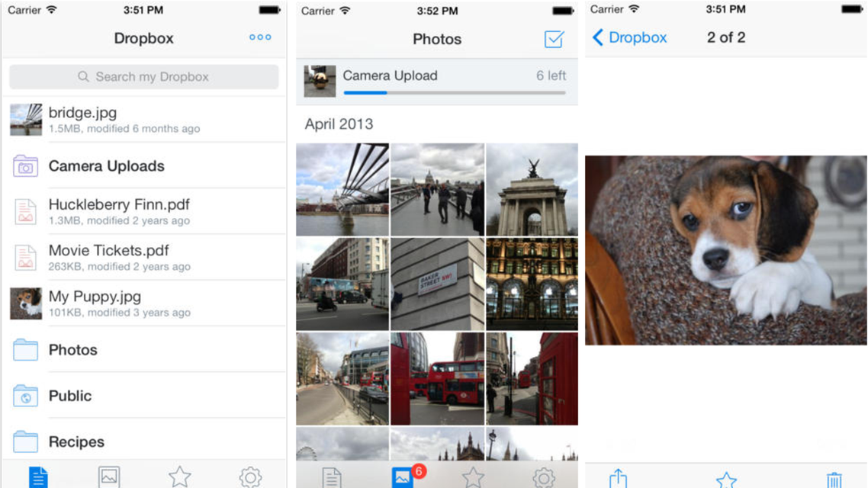The image size is (868, 488).
Task: Open bridge.jpg thumbnail in file list
Action: (x=26, y=120)
